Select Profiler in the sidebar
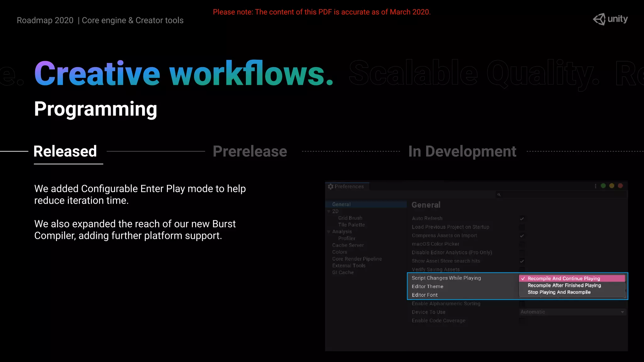Viewport: 644px width, 362px height. (x=347, y=239)
